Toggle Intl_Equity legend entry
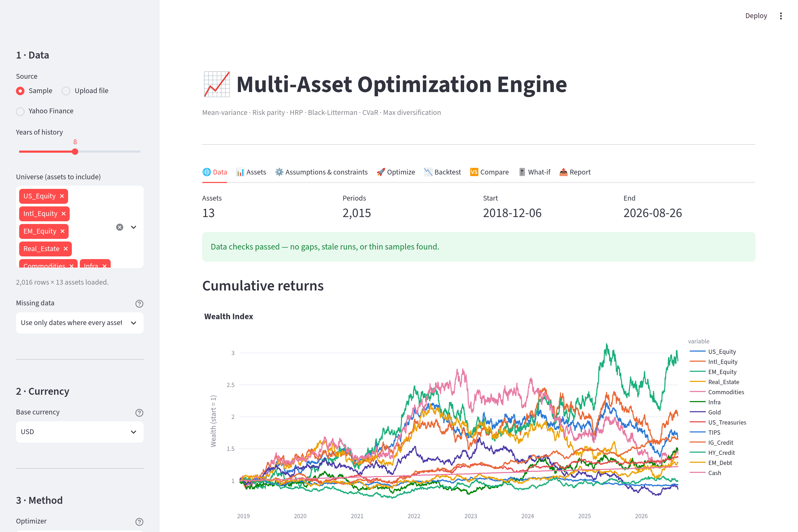This screenshot has width=798, height=532. tap(714, 362)
